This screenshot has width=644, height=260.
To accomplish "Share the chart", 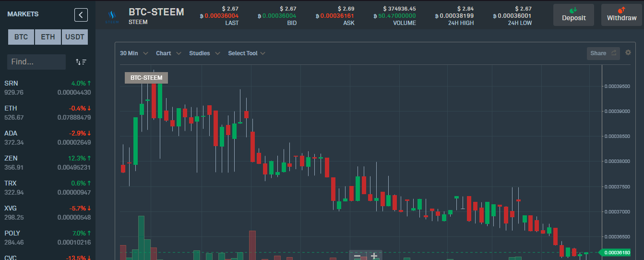I will 603,53.
